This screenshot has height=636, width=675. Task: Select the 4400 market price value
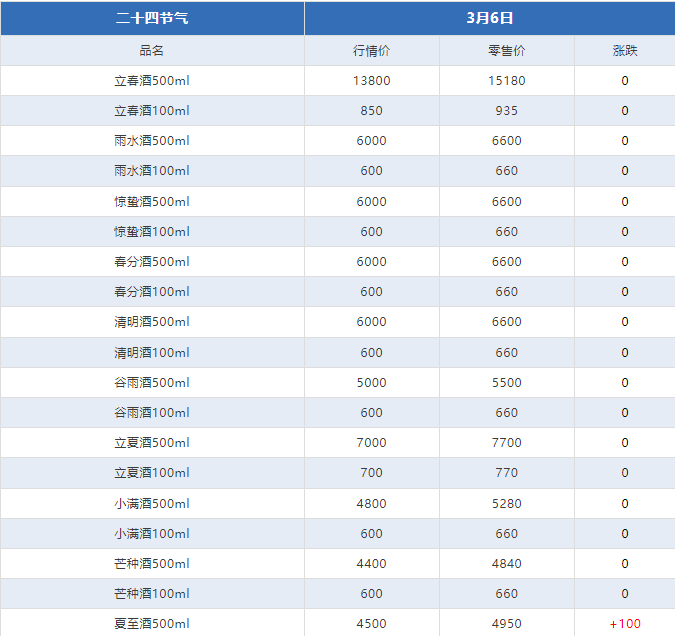coord(372,564)
